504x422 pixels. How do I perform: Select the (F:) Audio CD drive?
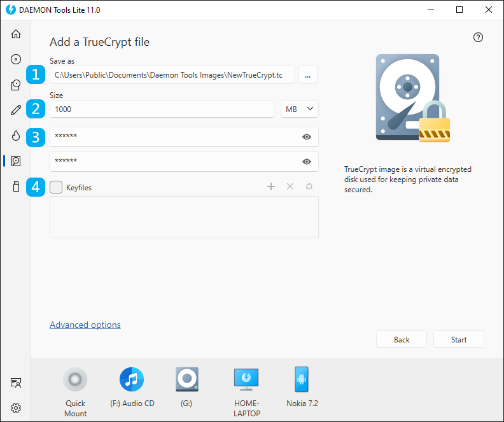coord(132,379)
